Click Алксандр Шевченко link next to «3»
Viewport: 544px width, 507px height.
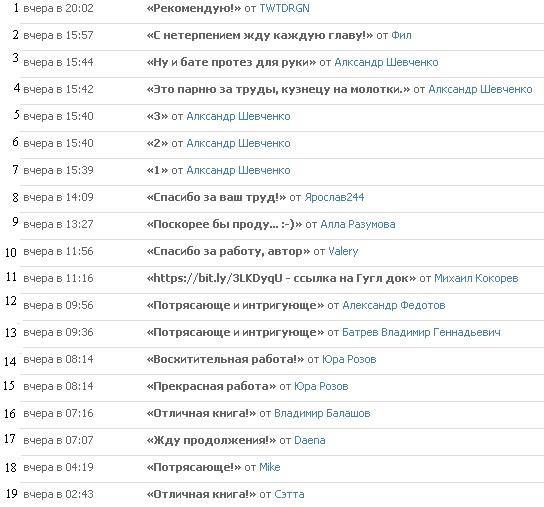click(238, 116)
